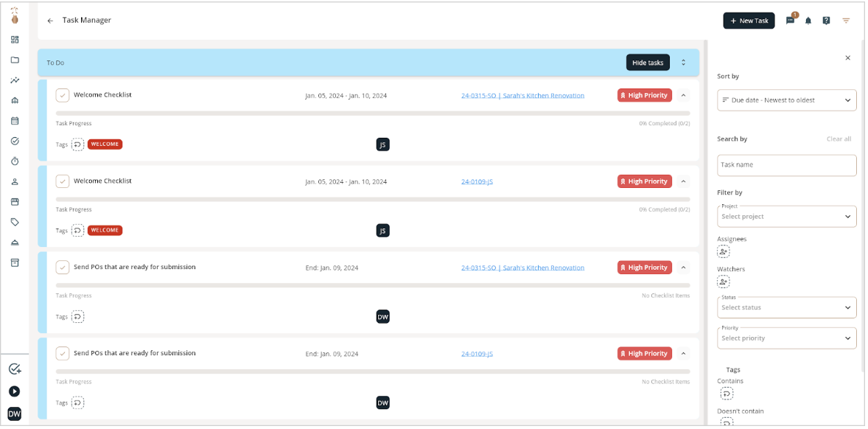Open the circled checkmark tasks sidebar icon
Image resolution: width=868 pixels, height=429 pixels.
pyautogui.click(x=15, y=141)
